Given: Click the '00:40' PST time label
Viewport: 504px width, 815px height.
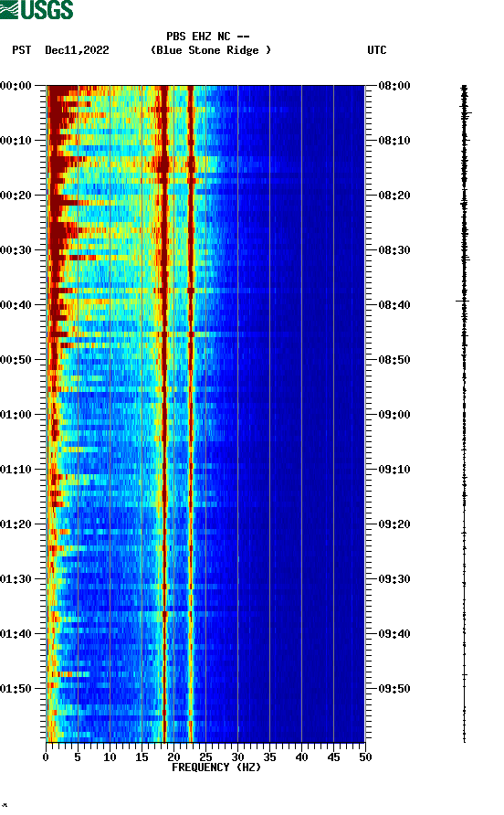Looking at the screenshot, I should pyautogui.click(x=16, y=304).
